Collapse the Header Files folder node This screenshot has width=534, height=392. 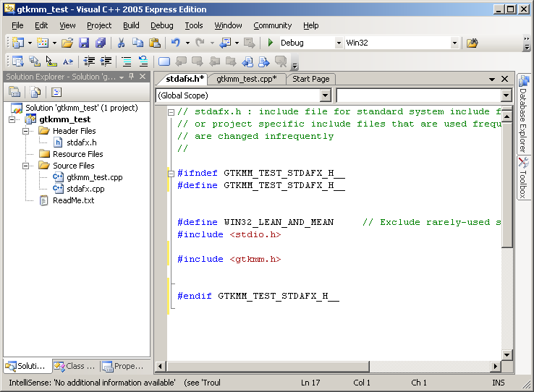26,131
